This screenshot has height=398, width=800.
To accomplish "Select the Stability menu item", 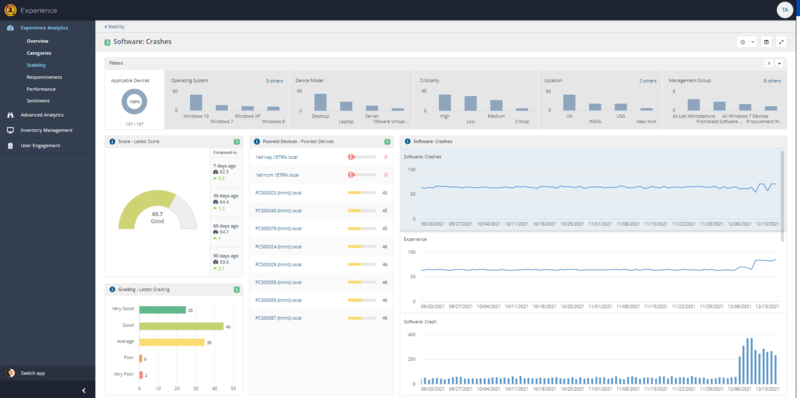I will tap(36, 65).
